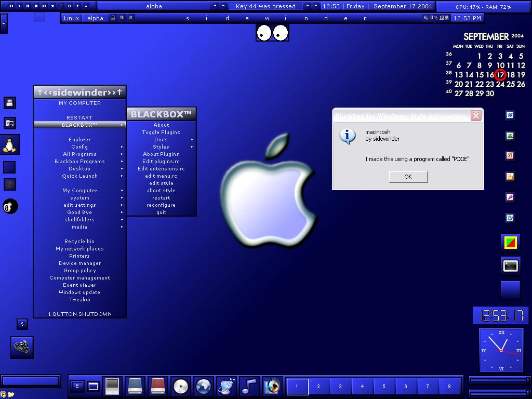Expand the Styles submenu in Blackbox menu
532x399 pixels.
tap(162, 147)
